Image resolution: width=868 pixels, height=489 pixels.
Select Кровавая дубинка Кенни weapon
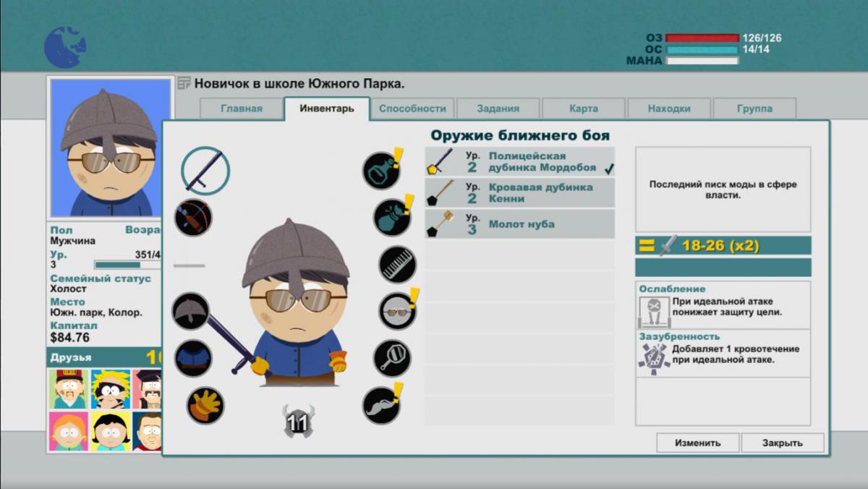click(520, 193)
